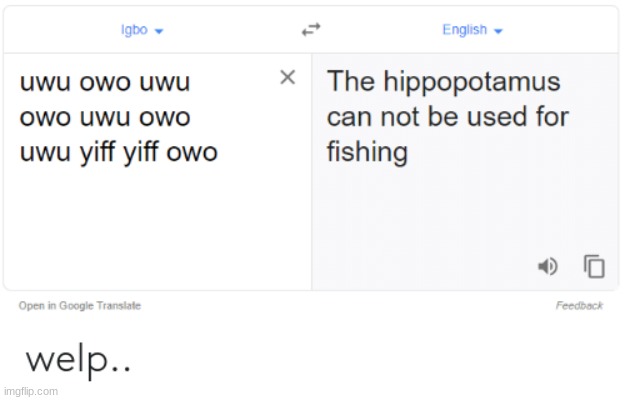
Task: Click 'yiff yiff owo' in source text
Action: coord(149,153)
